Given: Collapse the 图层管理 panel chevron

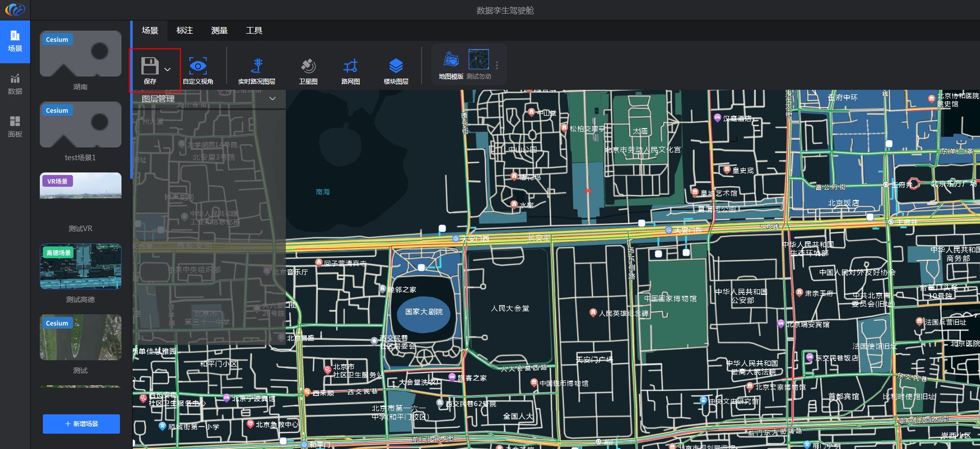Looking at the screenshot, I should (x=273, y=98).
